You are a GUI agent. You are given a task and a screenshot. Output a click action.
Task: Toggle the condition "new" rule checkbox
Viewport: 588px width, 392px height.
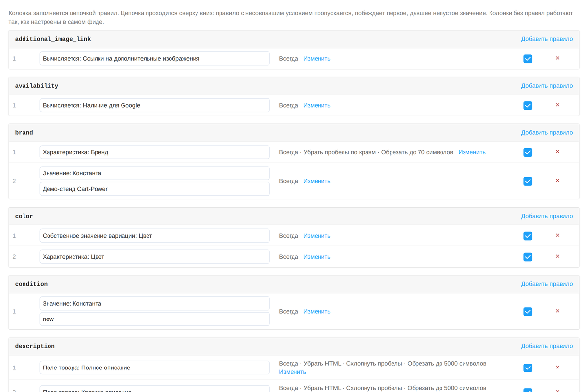[x=528, y=312]
